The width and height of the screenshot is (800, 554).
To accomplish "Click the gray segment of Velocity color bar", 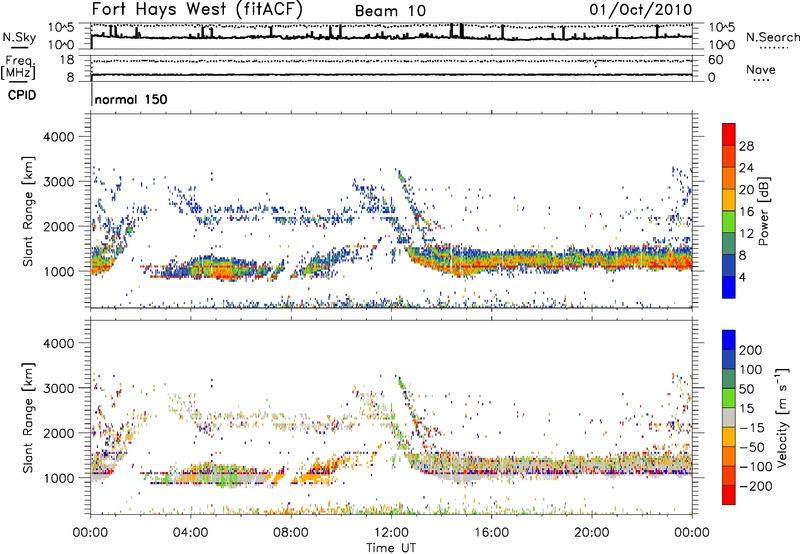I will tap(729, 417).
